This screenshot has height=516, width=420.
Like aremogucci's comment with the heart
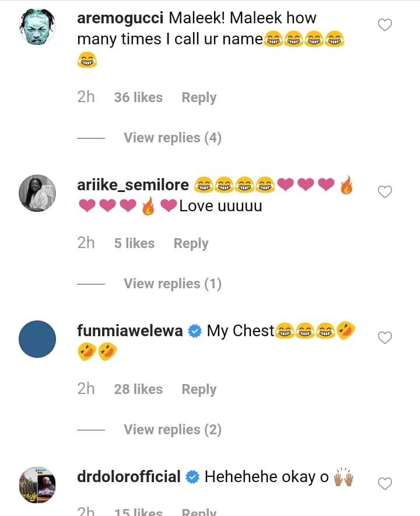coord(385,25)
